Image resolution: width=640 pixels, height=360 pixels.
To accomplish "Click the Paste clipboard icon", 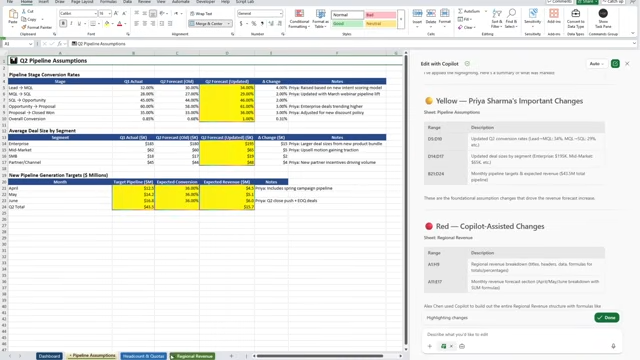I will pos(13,15).
